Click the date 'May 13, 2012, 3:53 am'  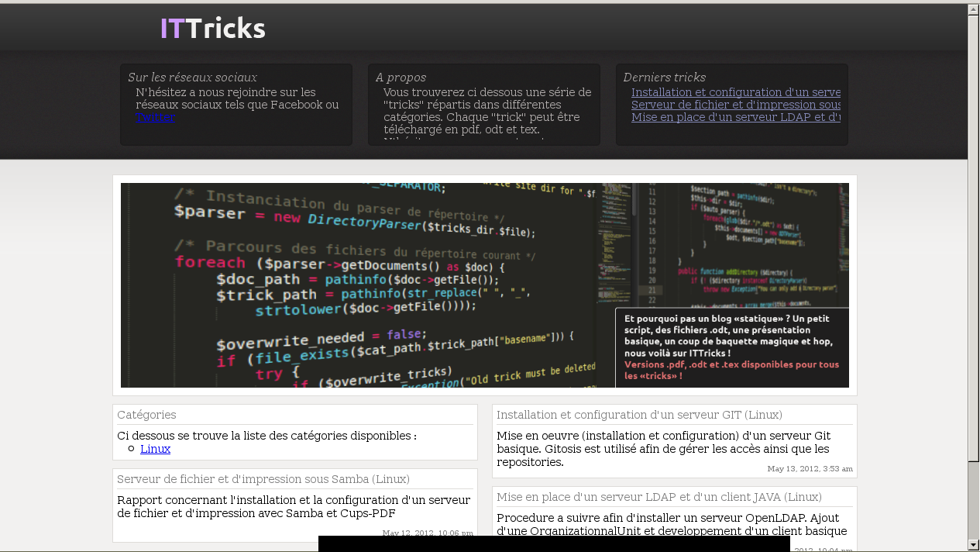click(810, 469)
